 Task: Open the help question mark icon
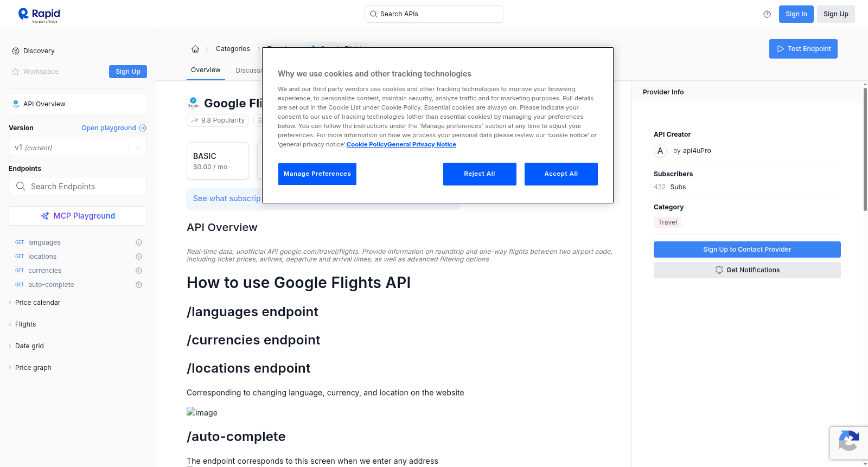coord(767,14)
